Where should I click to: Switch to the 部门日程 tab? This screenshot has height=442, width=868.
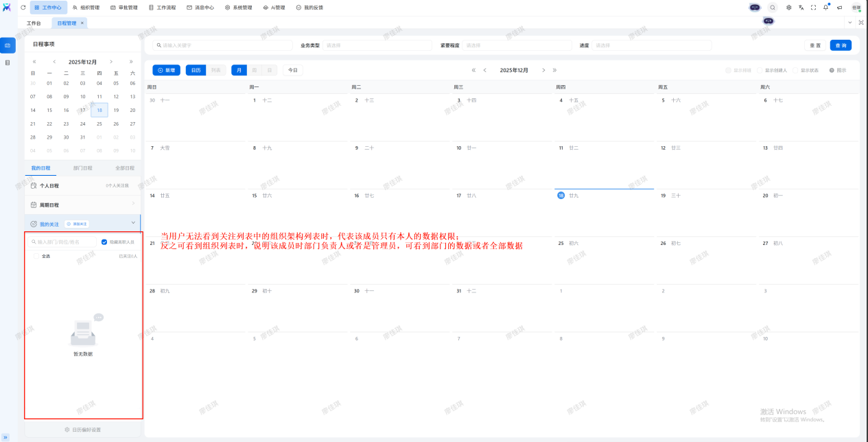(x=82, y=168)
